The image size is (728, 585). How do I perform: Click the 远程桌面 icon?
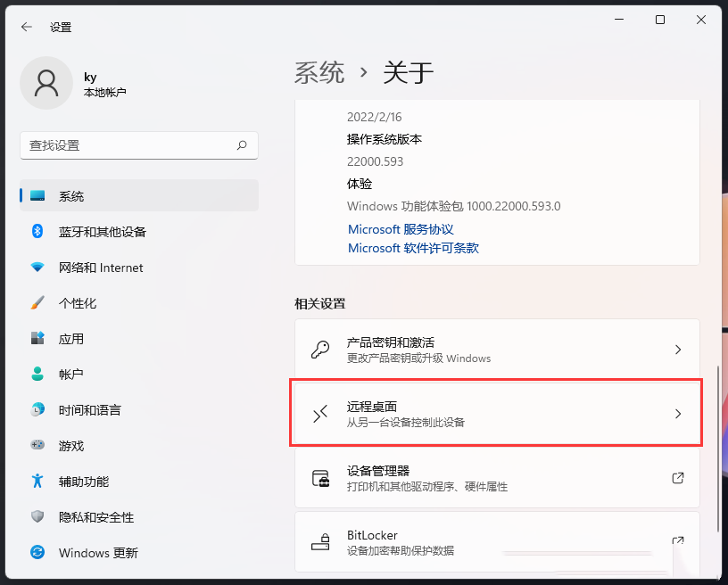coord(318,412)
